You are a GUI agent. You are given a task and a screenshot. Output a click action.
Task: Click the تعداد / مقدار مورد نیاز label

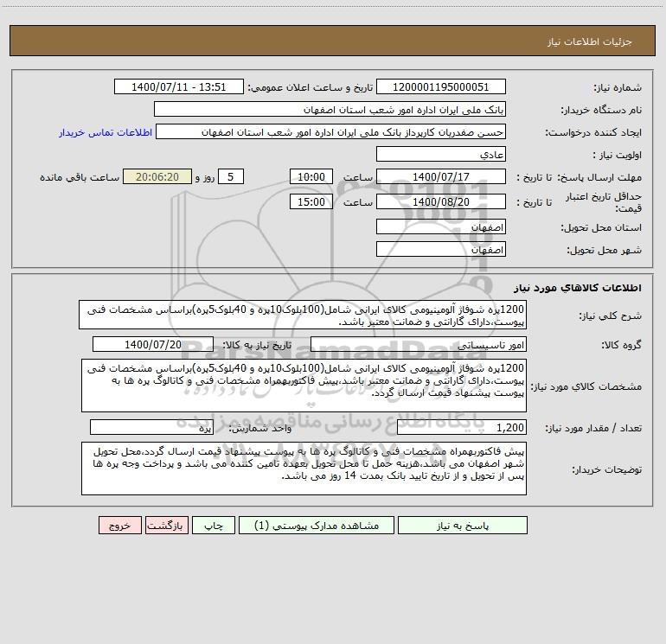(x=593, y=429)
